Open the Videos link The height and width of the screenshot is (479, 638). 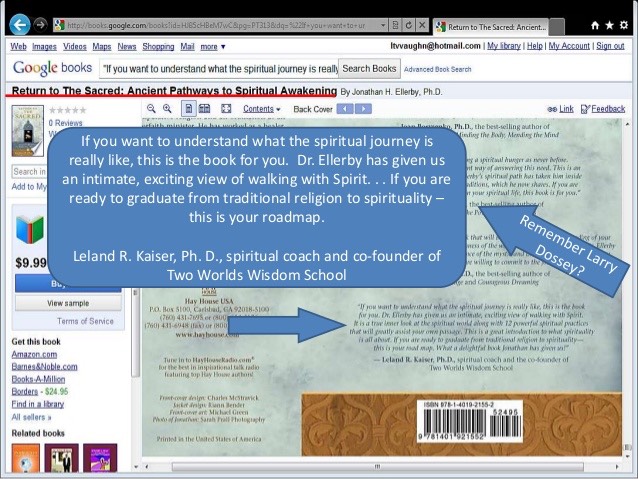pyautogui.click(x=74, y=46)
